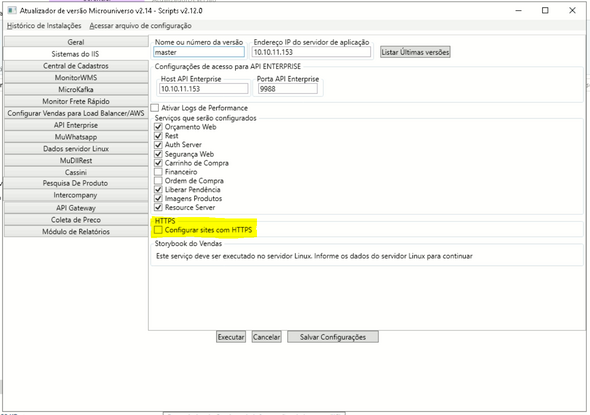Screen dimensions: 590x415
Task: Open the Pesquisa De Produto tab
Action: coord(76,183)
